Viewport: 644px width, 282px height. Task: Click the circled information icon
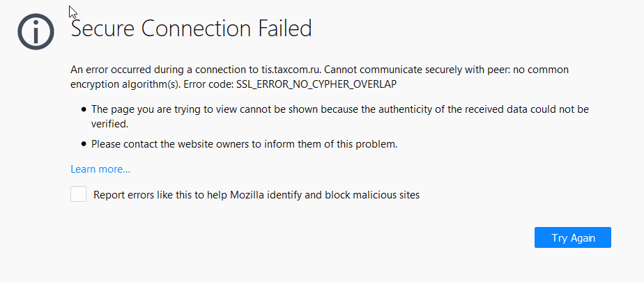(x=36, y=32)
